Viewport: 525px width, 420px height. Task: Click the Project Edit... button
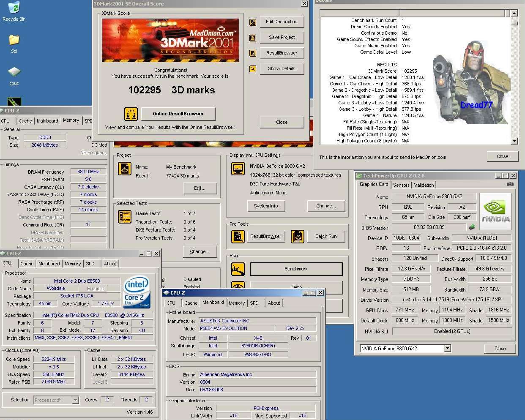tap(200, 188)
